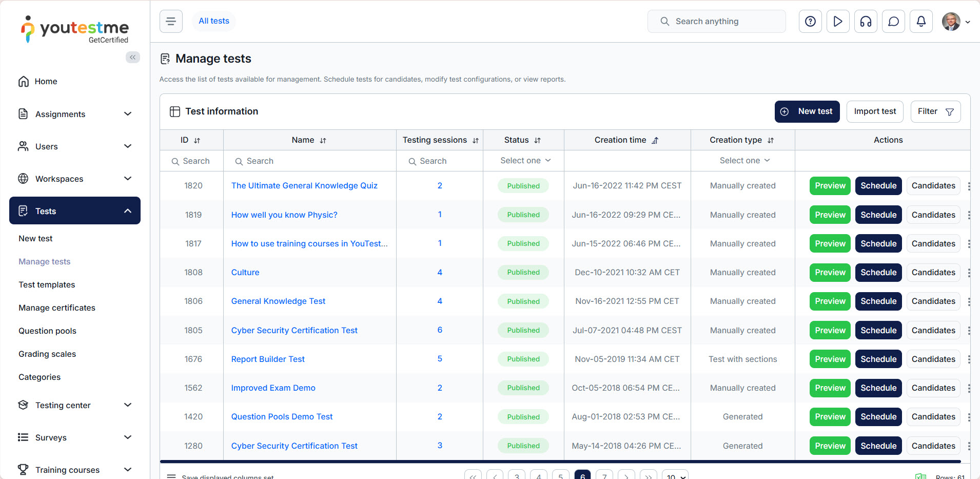The image size is (980, 479).
Task: Sort table by ID column
Action: point(197,140)
